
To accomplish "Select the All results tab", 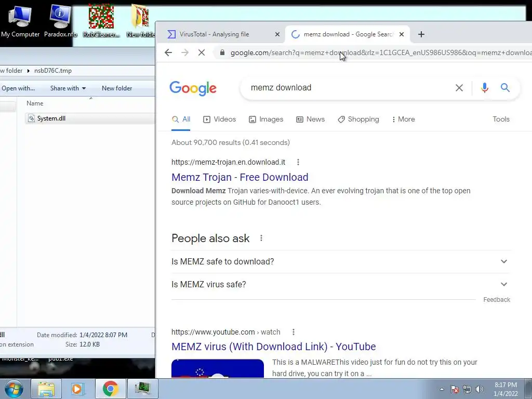I will [181, 119].
